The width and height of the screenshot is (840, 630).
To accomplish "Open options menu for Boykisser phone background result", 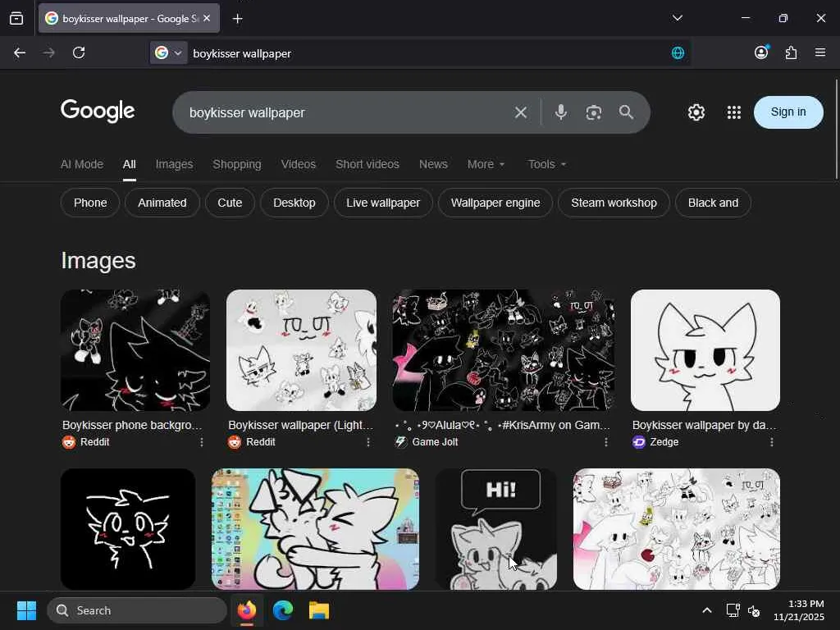I will click(x=202, y=442).
